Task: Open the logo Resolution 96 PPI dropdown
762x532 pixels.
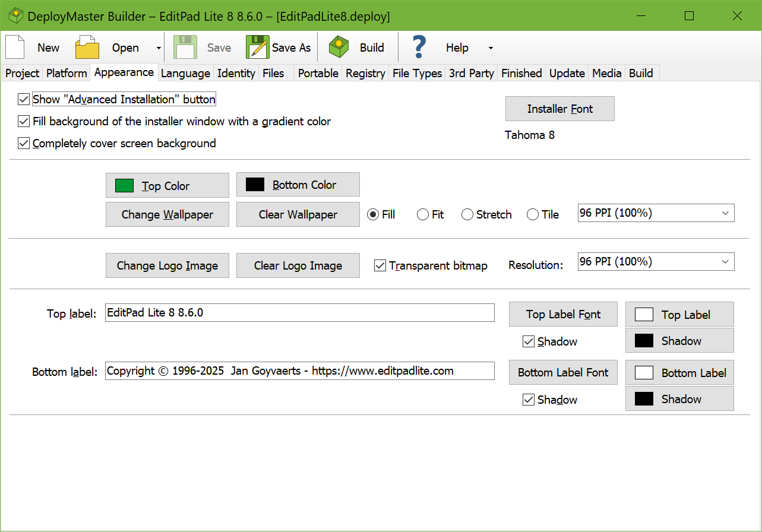Action: (x=656, y=261)
